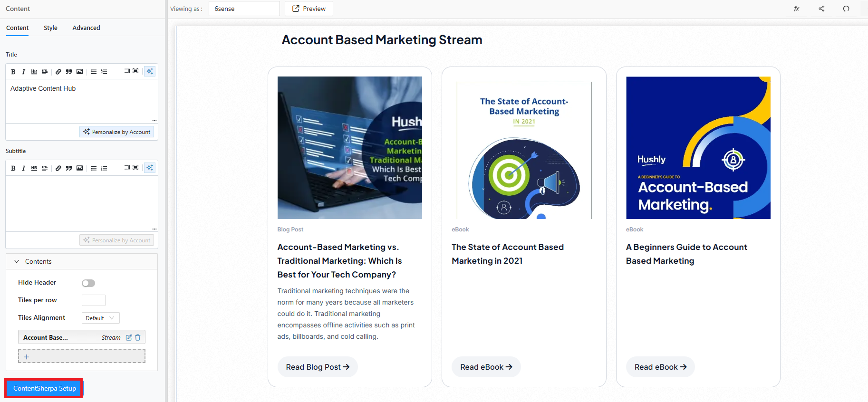Open the Tiles Alignment dropdown
This screenshot has width=868, height=402.
[x=100, y=318]
